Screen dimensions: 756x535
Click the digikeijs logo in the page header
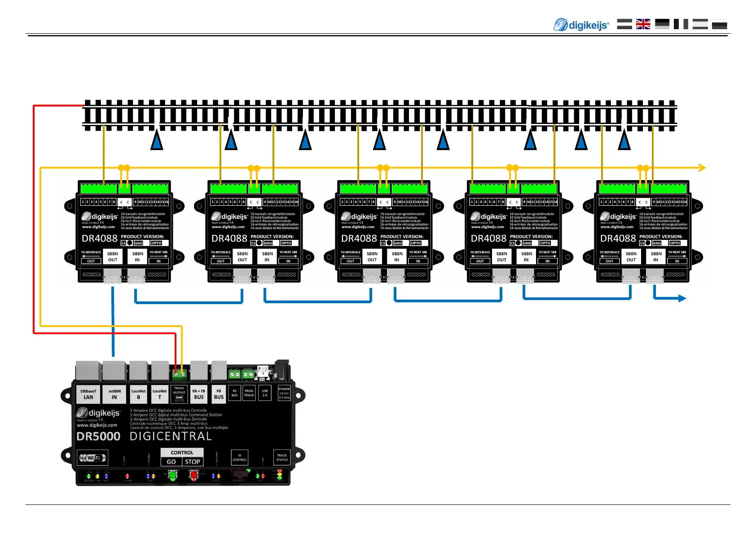tap(581, 25)
